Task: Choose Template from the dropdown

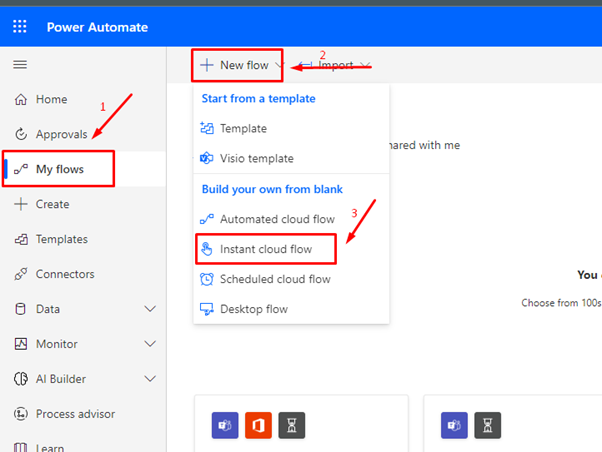Action: pos(243,128)
